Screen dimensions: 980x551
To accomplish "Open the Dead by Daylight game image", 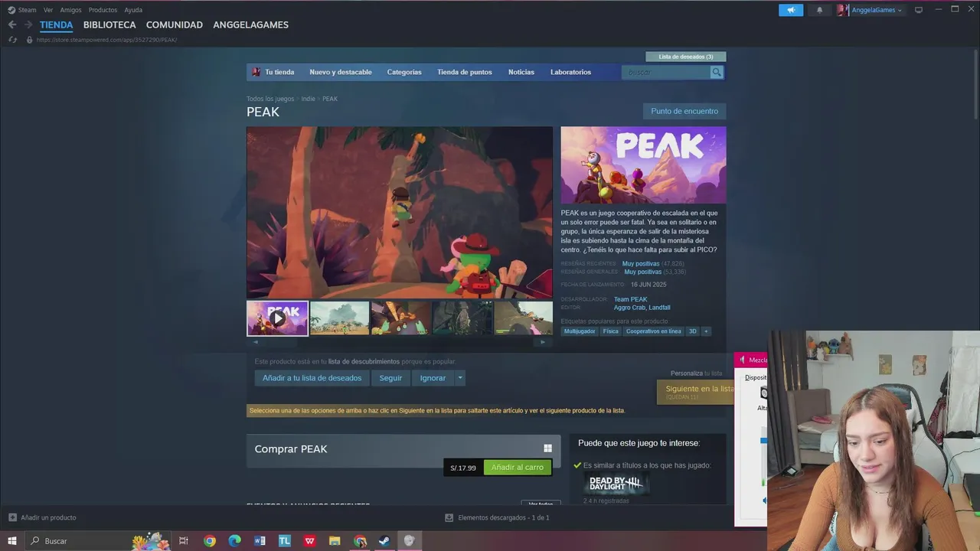I will point(616,484).
